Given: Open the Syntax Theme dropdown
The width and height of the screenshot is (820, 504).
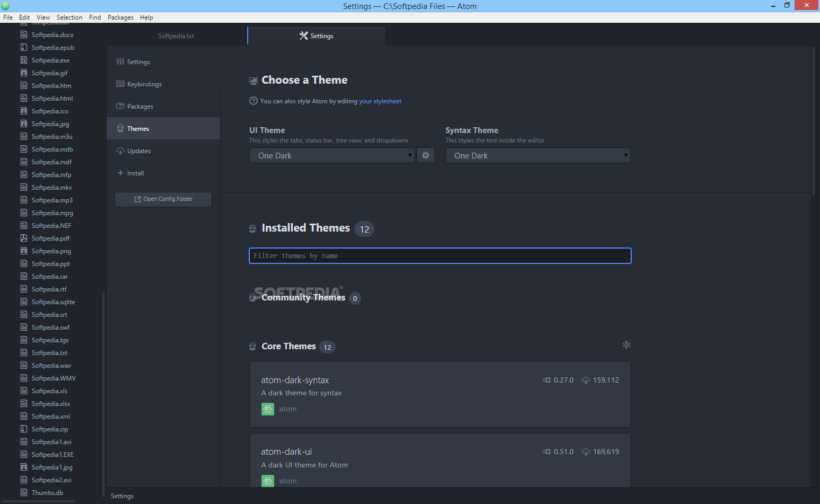Looking at the screenshot, I should [538, 155].
